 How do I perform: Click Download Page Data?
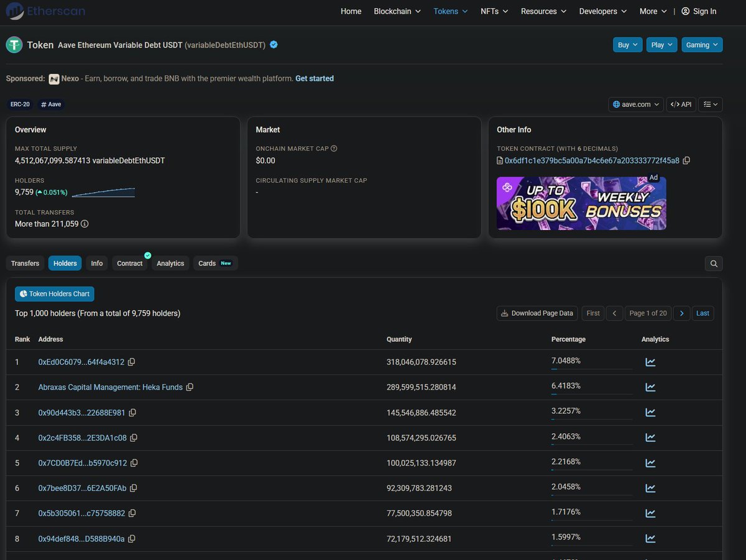(x=537, y=313)
